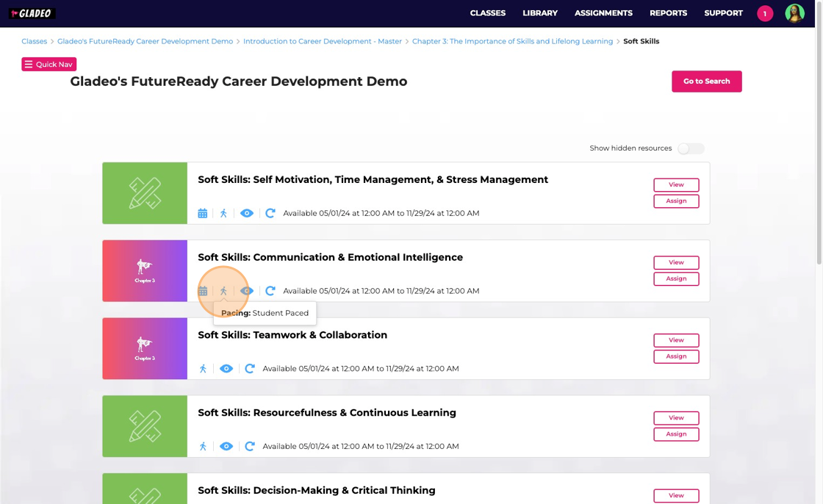The image size is (823, 504).
Task: Assign Communication & Emotional Intelligence resource
Action: 676,278
